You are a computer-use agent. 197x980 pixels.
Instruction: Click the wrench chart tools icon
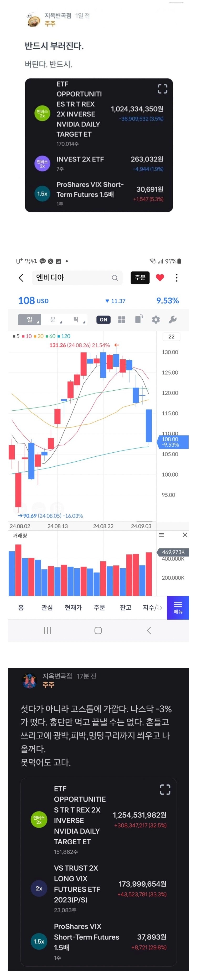[x=172, y=320]
